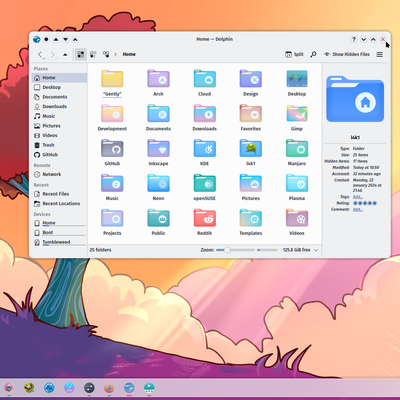The height and width of the screenshot is (400, 400).
Task: Go forward with the forward arrow
Action: [53, 54]
